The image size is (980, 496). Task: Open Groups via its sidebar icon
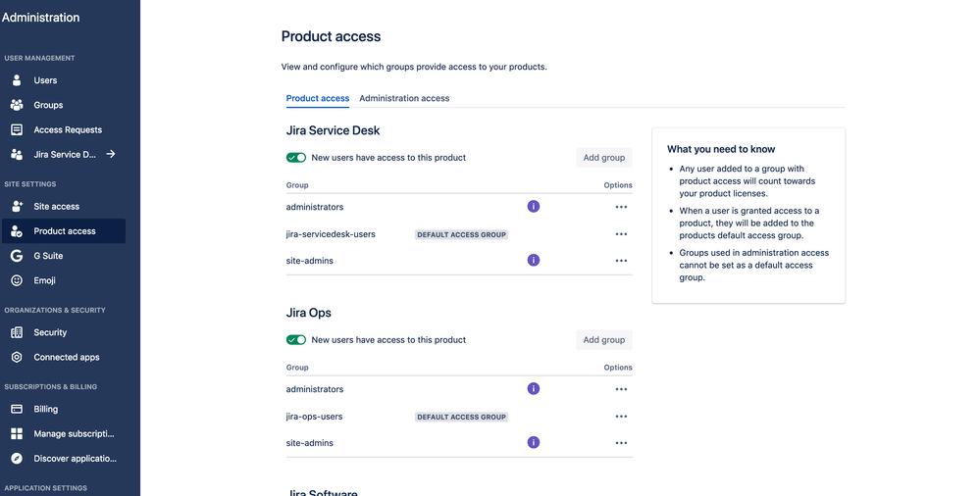click(x=17, y=105)
